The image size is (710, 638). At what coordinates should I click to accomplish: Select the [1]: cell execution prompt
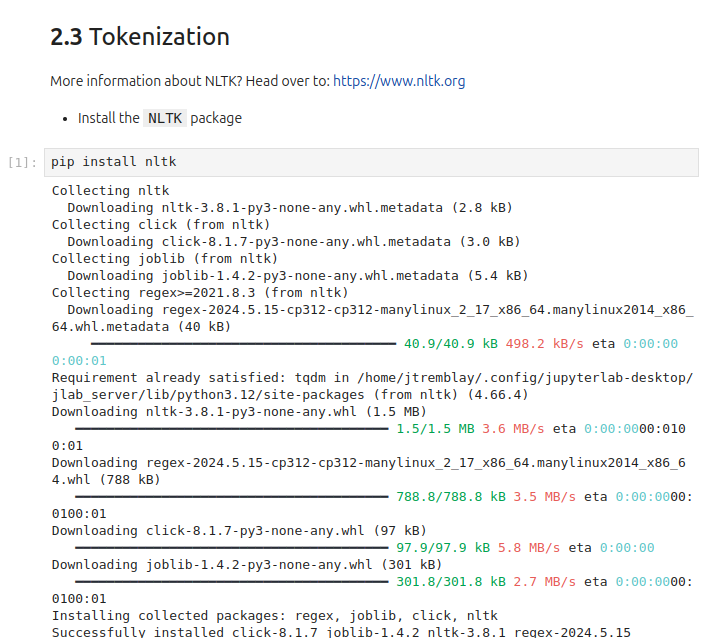click(22, 162)
